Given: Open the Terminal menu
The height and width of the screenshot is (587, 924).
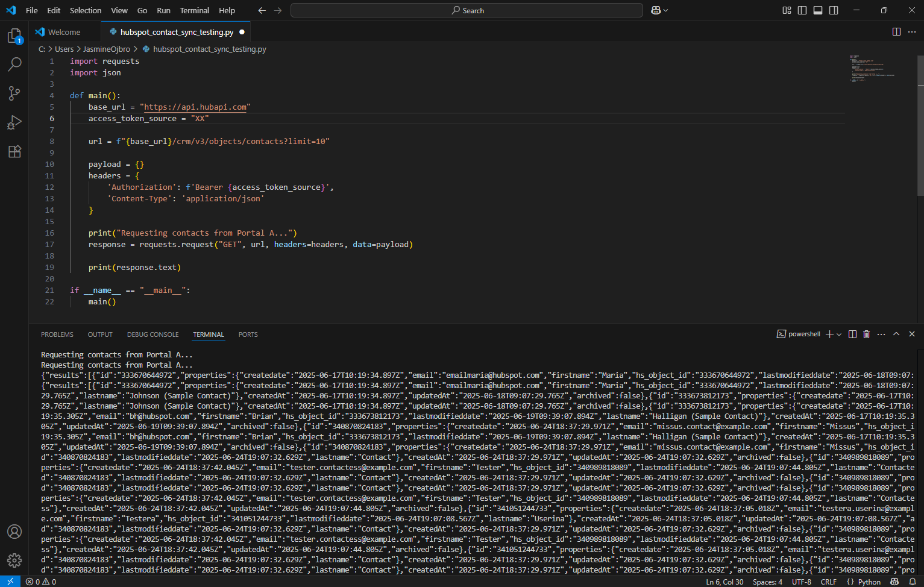Looking at the screenshot, I should point(194,10).
